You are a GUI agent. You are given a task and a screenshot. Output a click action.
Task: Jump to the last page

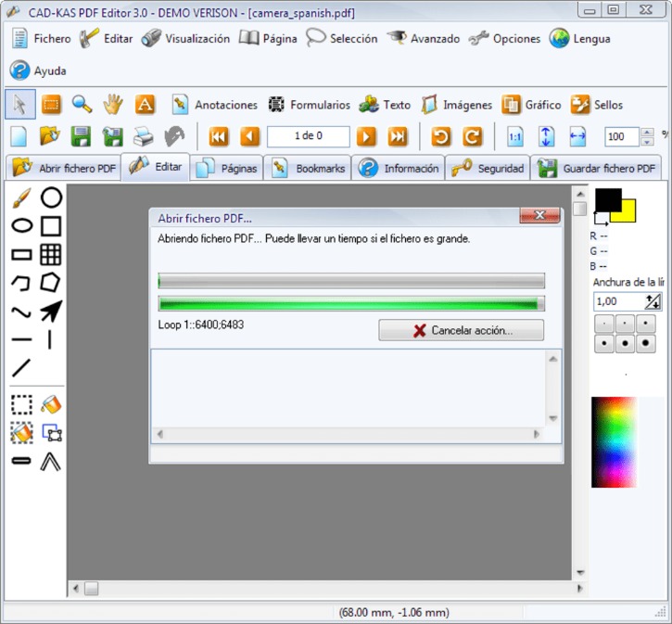(398, 137)
